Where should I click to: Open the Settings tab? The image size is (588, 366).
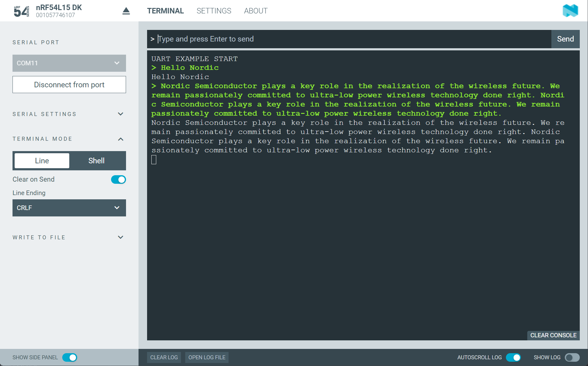[x=214, y=11]
